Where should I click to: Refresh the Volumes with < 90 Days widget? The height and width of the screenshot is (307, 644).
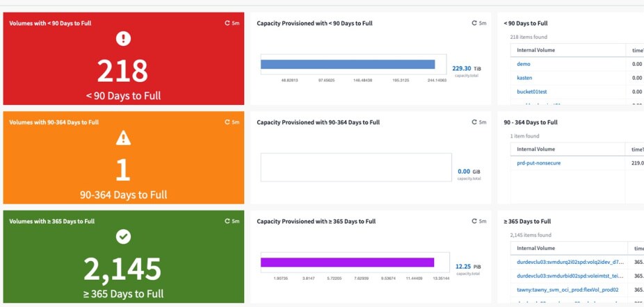(227, 23)
